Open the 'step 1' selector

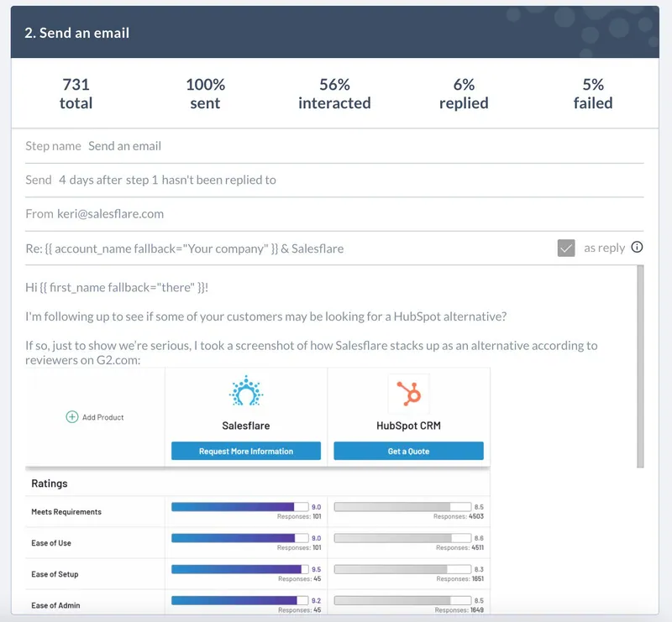point(142,180)
